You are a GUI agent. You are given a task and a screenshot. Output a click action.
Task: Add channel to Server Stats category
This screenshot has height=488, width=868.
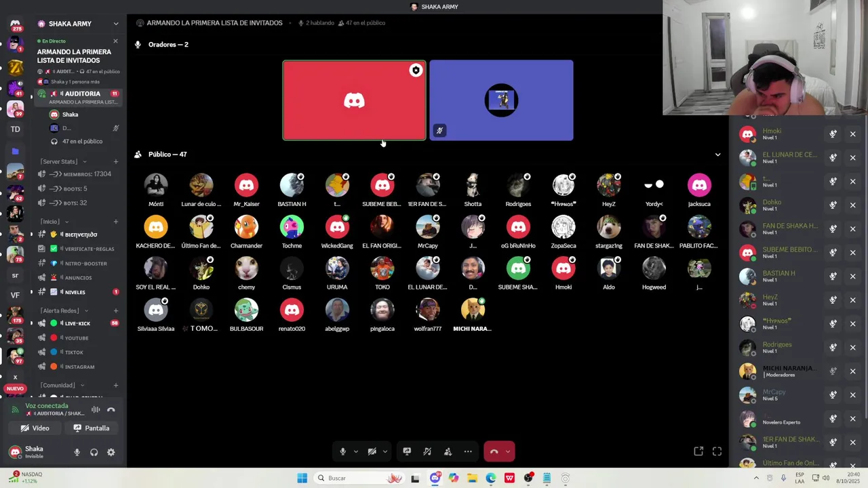[116, 161]
